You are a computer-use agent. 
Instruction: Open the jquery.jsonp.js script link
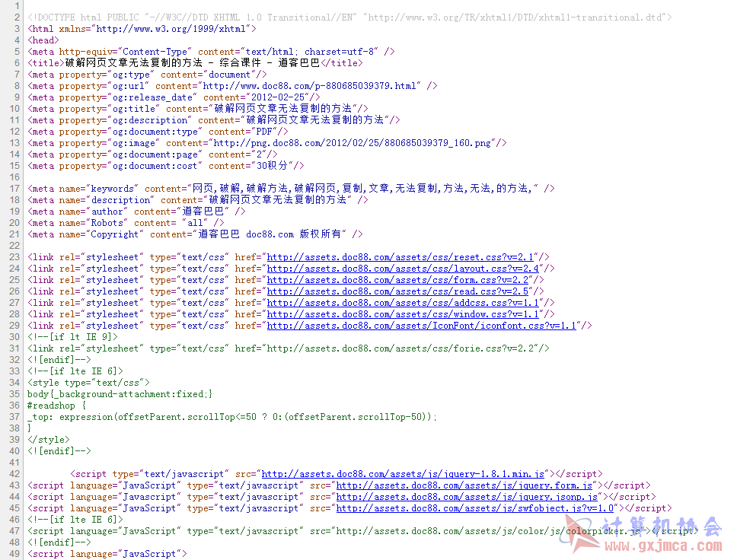468,497
